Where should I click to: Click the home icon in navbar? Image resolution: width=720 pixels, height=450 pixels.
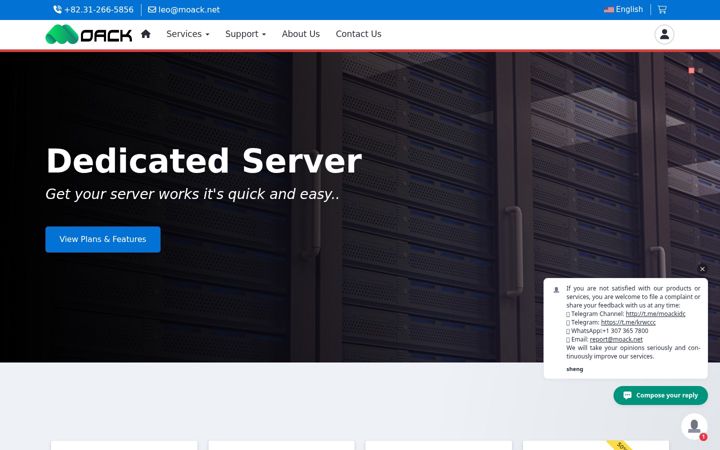pos(146,34)
